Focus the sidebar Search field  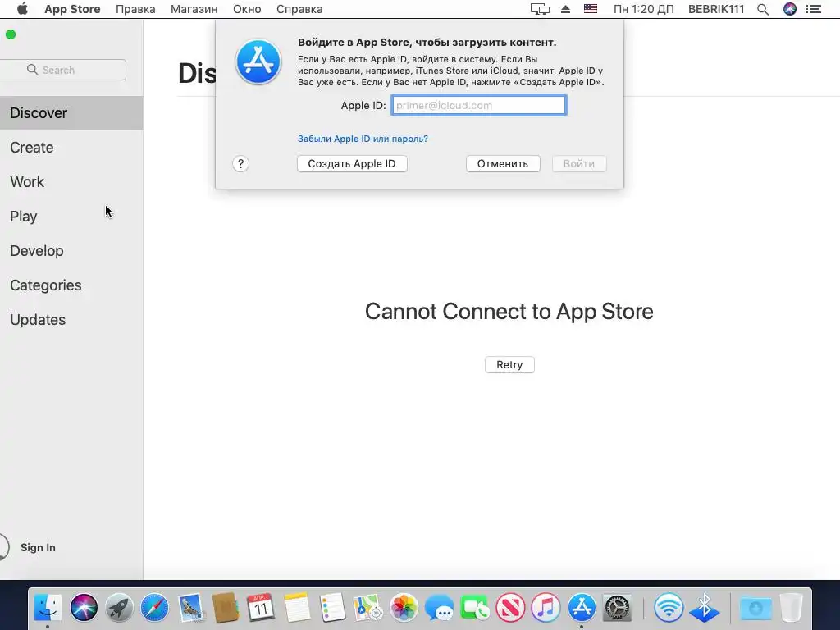click(x=63, y=71)
